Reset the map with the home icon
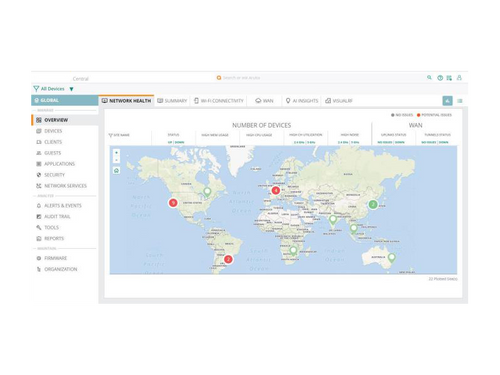 click(116, 170)
